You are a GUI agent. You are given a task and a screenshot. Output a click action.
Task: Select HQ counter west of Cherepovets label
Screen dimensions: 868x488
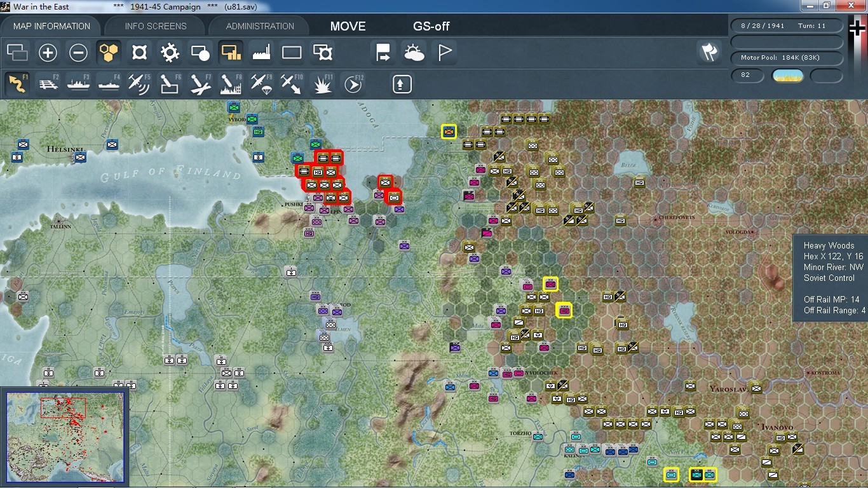tap(620, 220)
